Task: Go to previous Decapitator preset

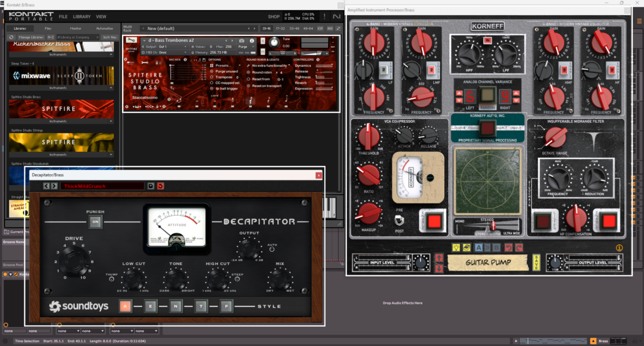Action: pos(46,186)
